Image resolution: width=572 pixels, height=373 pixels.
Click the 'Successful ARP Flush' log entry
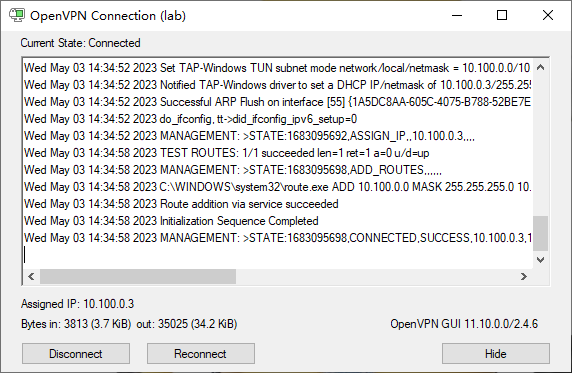coord(277,102)
